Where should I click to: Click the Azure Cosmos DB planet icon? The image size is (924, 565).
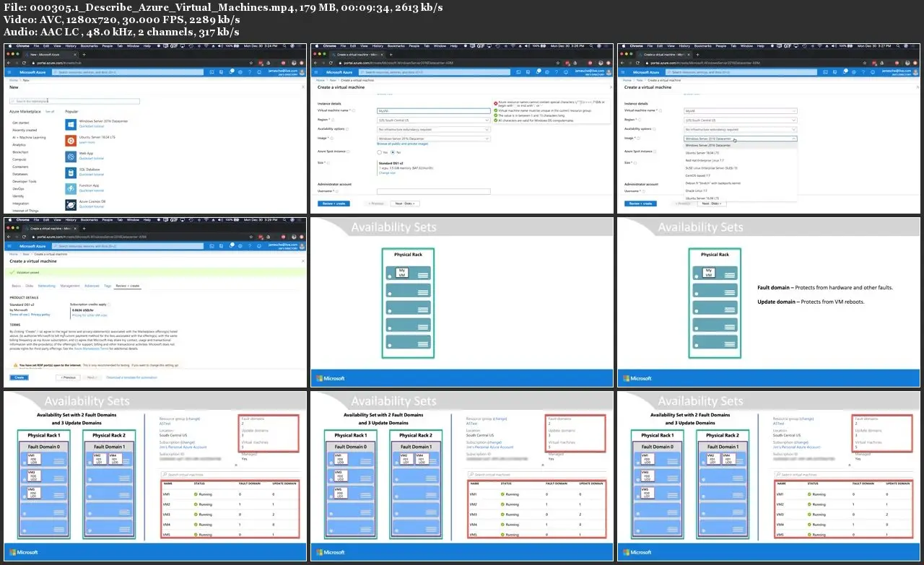70,205
